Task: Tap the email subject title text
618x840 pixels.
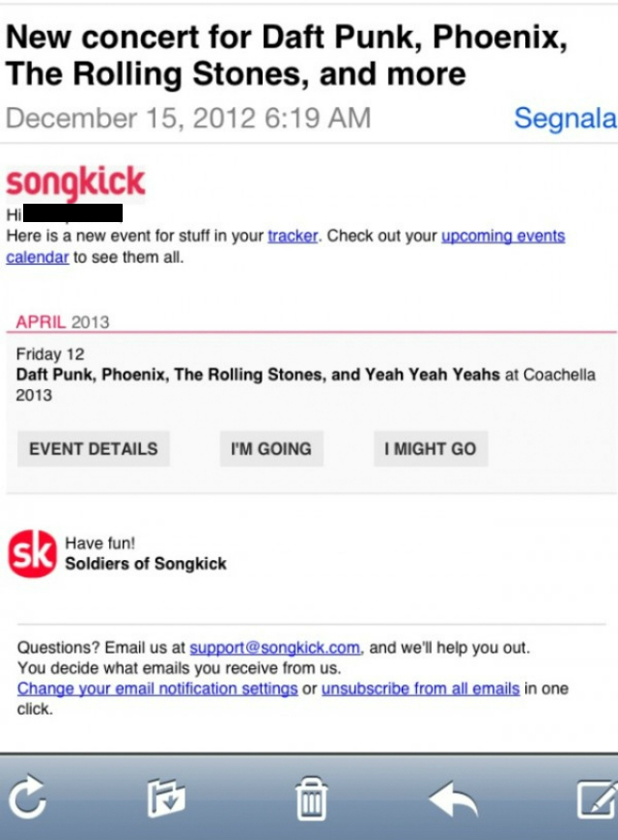Action: (286, 55)
